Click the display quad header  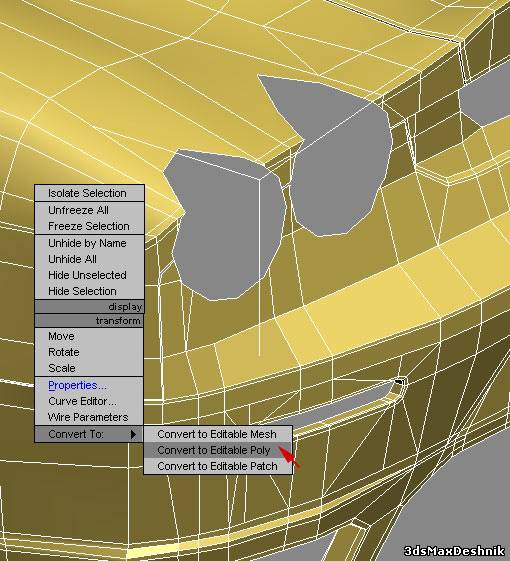pyautogui.click(x=89, y=307)
